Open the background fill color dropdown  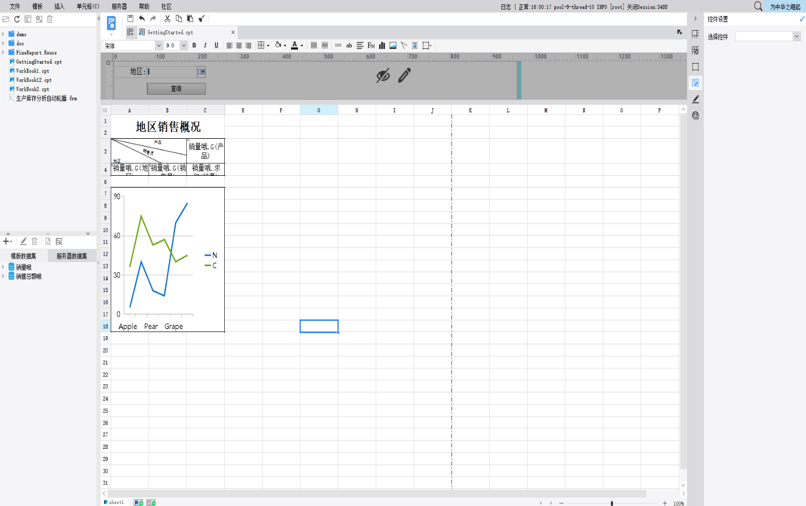(285, 46)
